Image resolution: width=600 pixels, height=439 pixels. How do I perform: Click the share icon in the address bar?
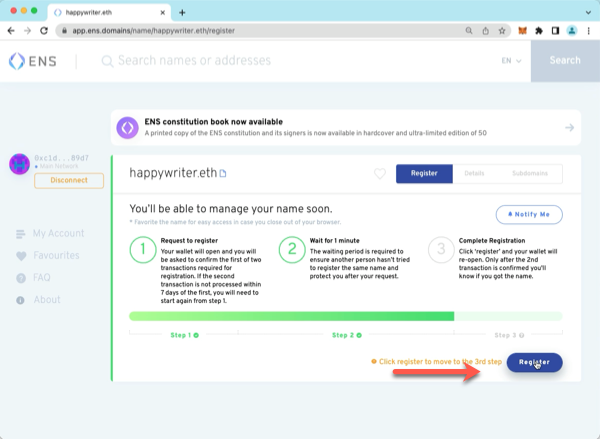tap(485, 31)
